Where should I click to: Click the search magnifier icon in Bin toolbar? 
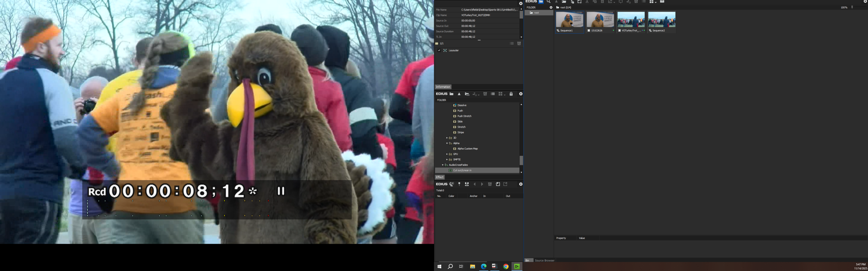point(549,2)
